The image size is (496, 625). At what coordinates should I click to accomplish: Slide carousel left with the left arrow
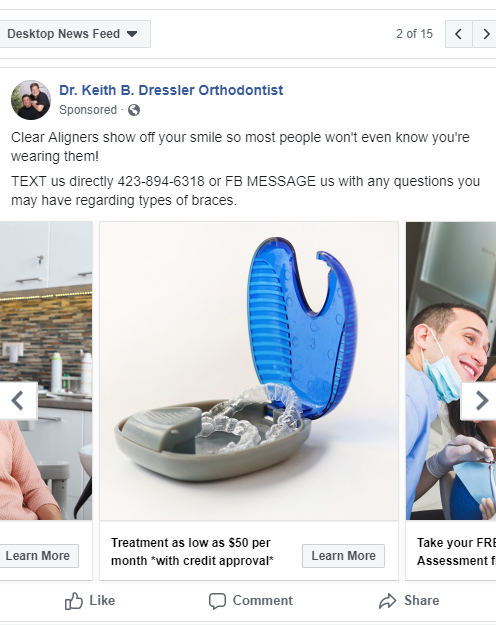point(18,401)
